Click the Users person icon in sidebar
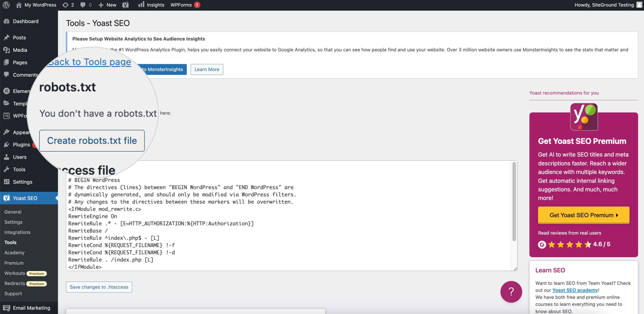 coord(7,157)
